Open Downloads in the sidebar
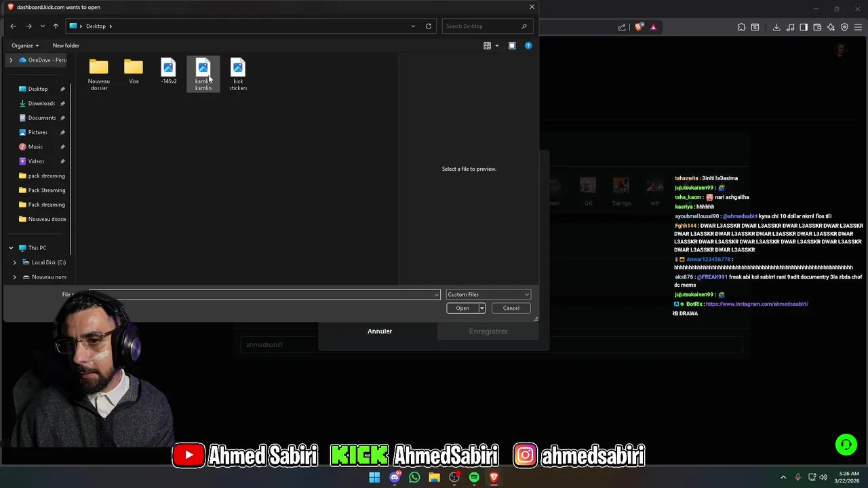The height and width of the screenshot is (488, 868). point(41,104)
